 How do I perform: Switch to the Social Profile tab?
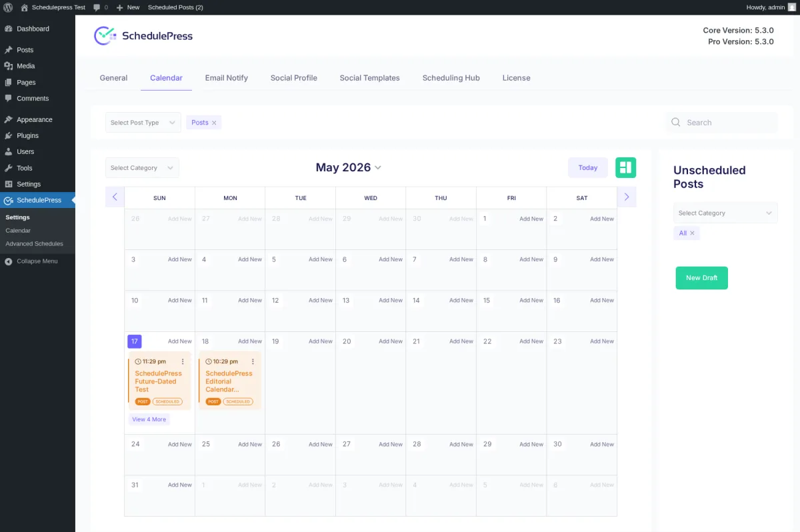tap(294, 78)
